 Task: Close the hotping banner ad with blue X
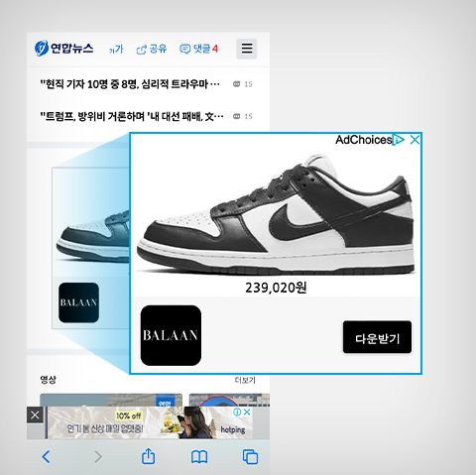click(247, 412)
